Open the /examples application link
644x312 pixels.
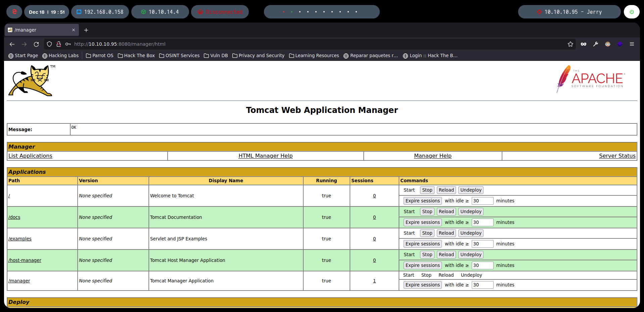click(20, 239)
